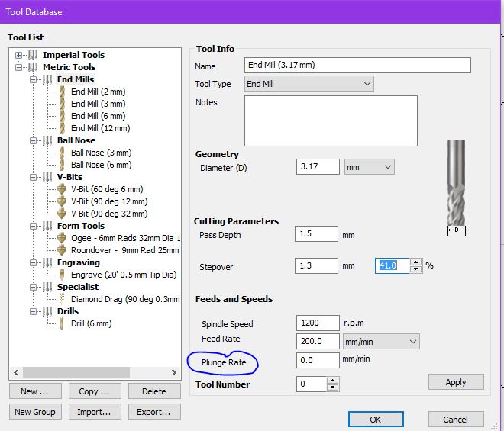Click the V-Bits group icon
Image resolution: width=504 pixels, height=431 pixels.
pyautogui.click(x=47, y=177)
